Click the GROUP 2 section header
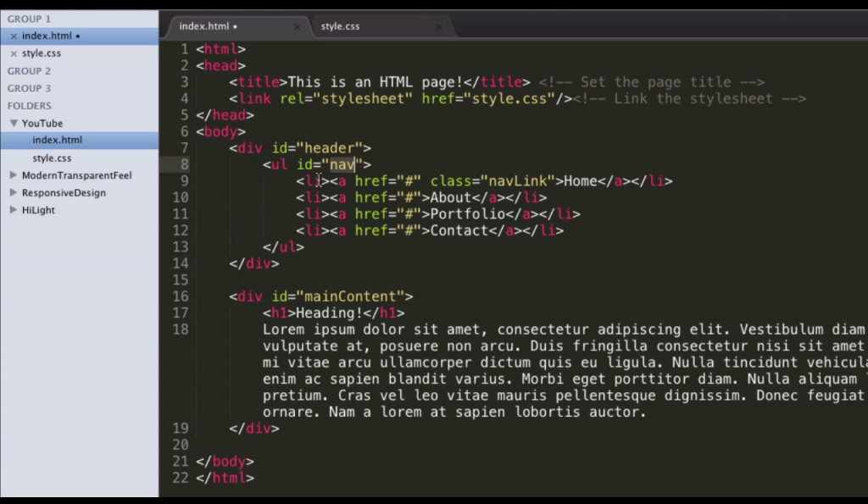Screen dimensions: 868x504 [x=29, y=70]
